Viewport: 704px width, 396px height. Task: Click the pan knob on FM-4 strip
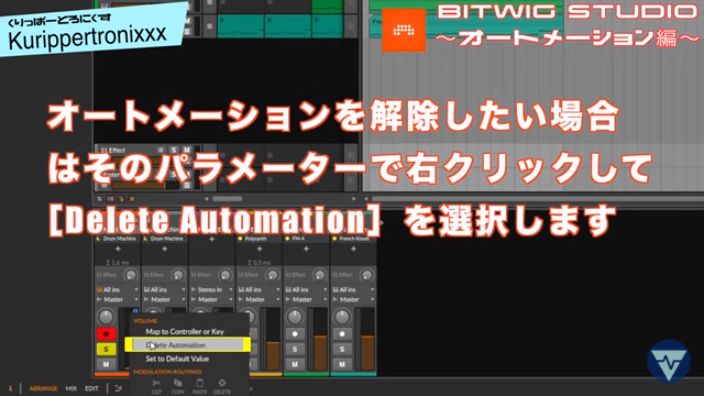295,317
